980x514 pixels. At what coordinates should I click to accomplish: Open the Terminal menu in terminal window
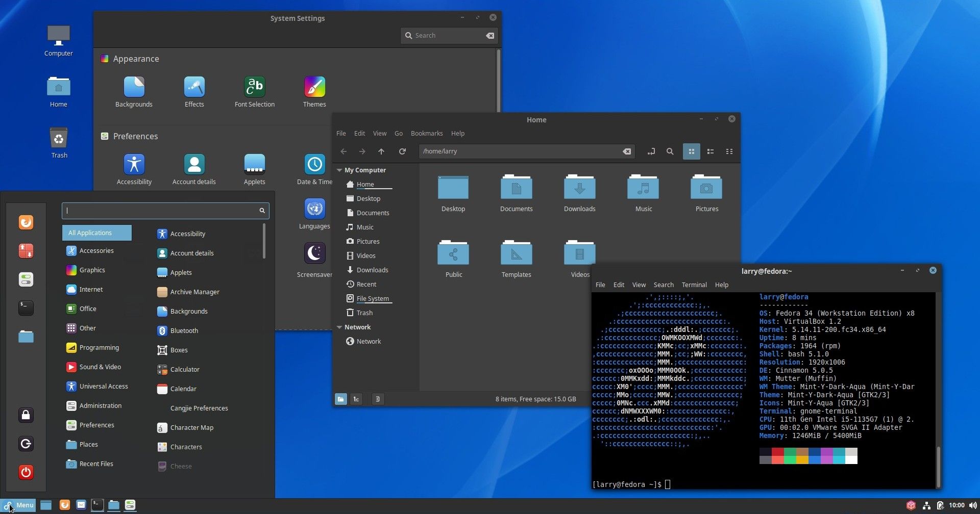point(694,285)
